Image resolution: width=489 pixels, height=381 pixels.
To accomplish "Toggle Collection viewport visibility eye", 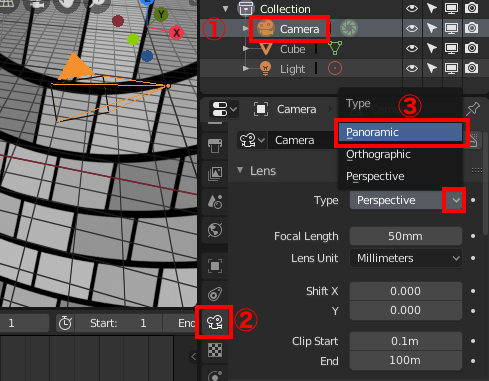I will tap(412, 8).
